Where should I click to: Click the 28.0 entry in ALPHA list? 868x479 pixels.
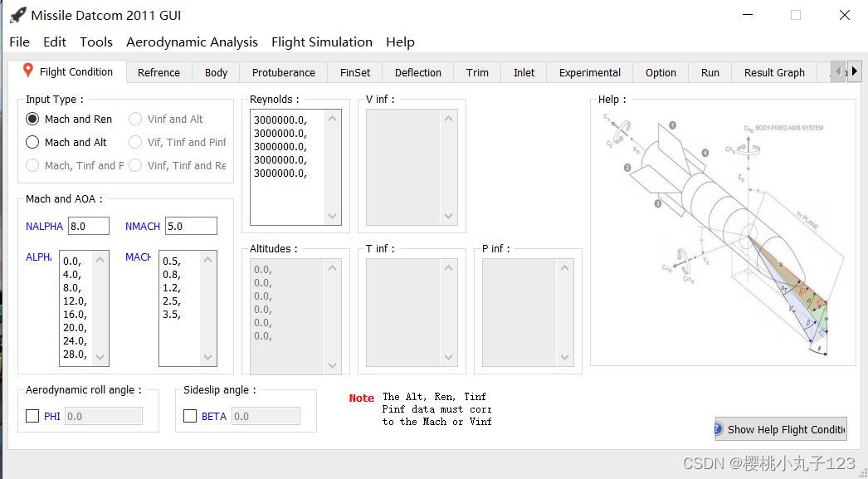click(x=75, y=354)
